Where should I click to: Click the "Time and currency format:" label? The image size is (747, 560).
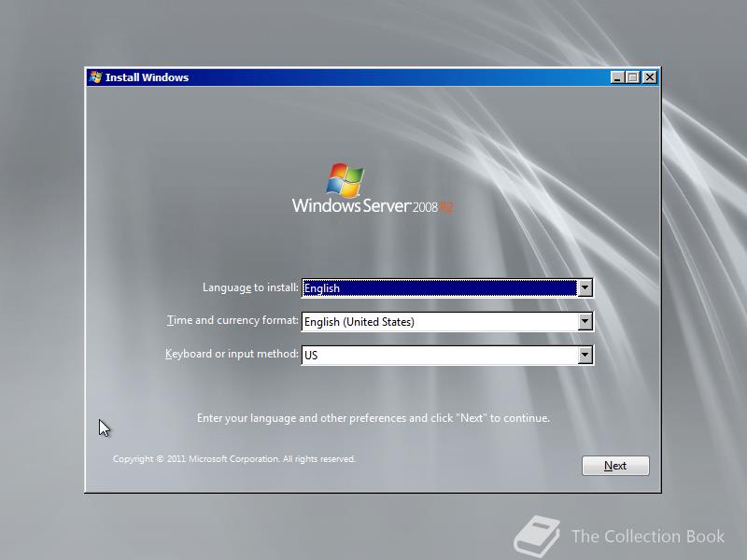click(x=233, y=320)
